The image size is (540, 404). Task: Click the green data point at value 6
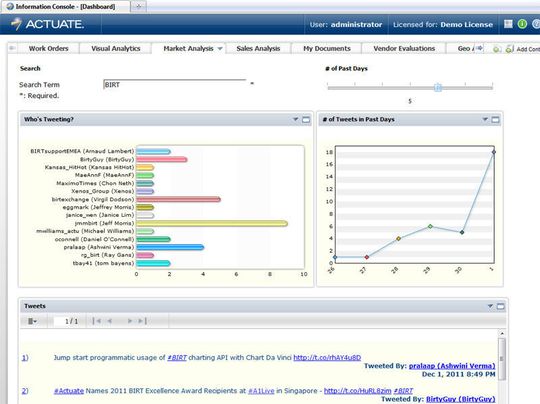[x=430, y=226]
